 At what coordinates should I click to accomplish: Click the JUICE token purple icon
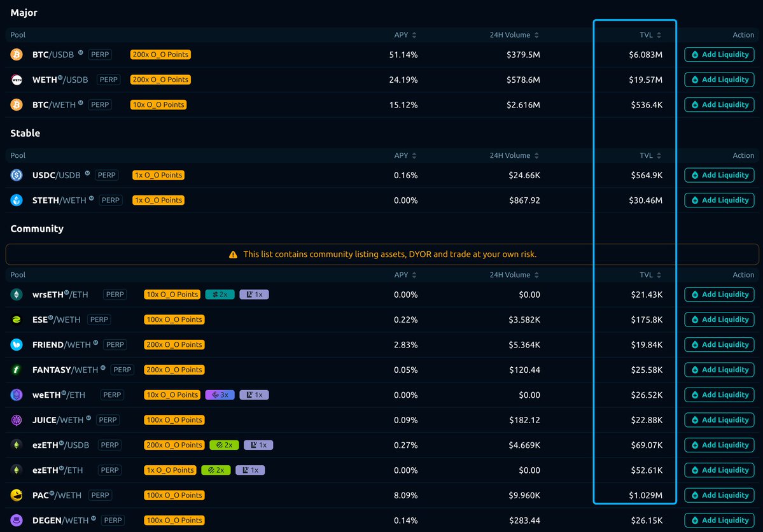(x=17, y=420)
